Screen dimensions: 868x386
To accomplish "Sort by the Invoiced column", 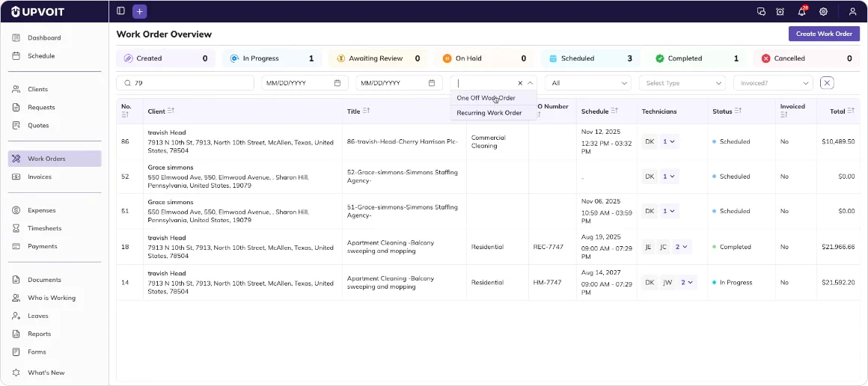I will tap(784, 114).
